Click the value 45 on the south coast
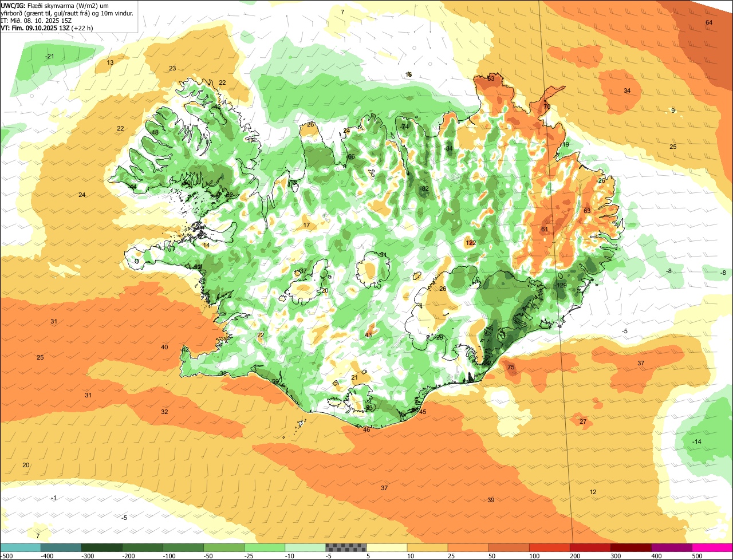 point(423,412)
